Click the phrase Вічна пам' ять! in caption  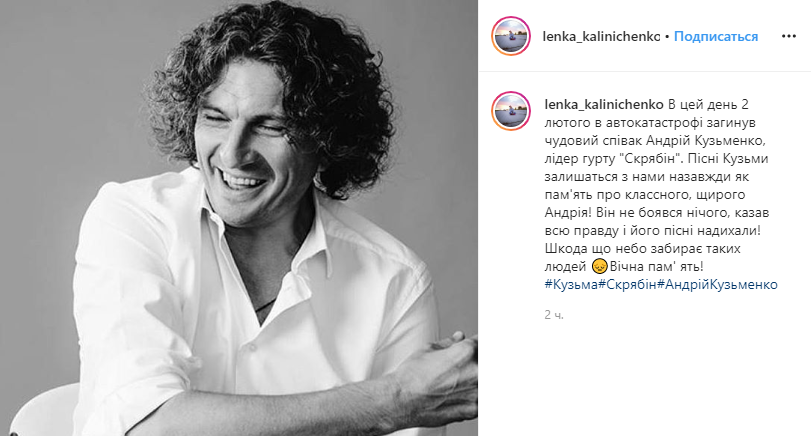pos(656,267)
